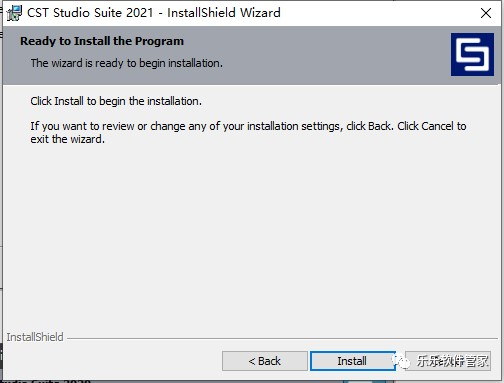Click the Chinese watermark text
504x383 pixels.
[x=453, y=361]
